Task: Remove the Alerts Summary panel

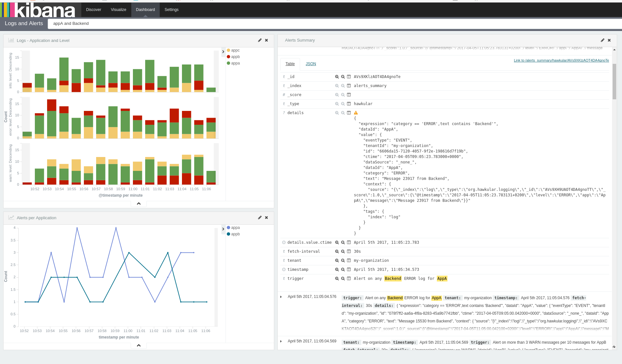Action: [609, 40]
